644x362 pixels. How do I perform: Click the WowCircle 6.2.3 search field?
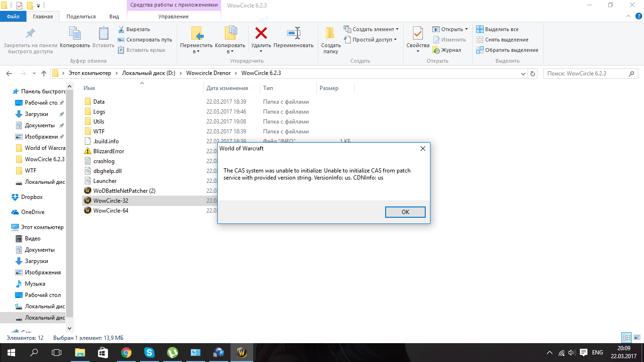coord(586,74)
